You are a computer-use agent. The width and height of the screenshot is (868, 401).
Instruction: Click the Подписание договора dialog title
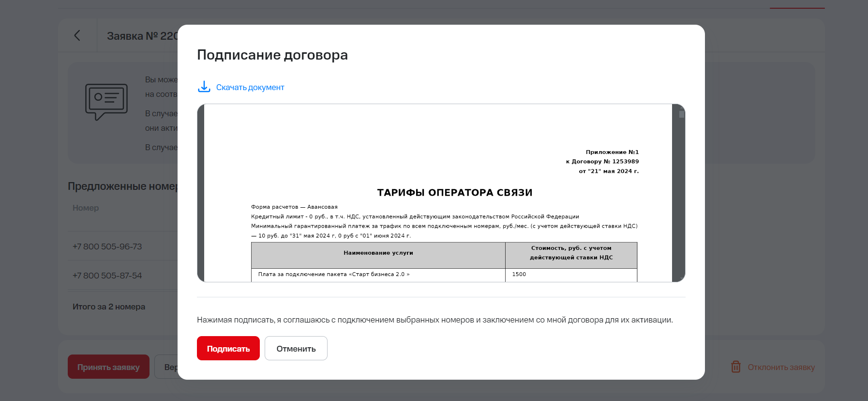(272, 55)
